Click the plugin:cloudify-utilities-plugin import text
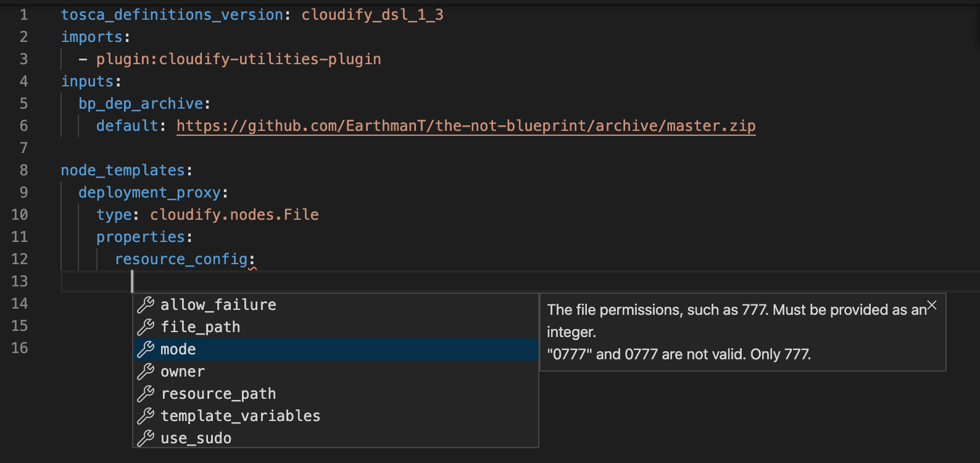 tap(239, 59)
